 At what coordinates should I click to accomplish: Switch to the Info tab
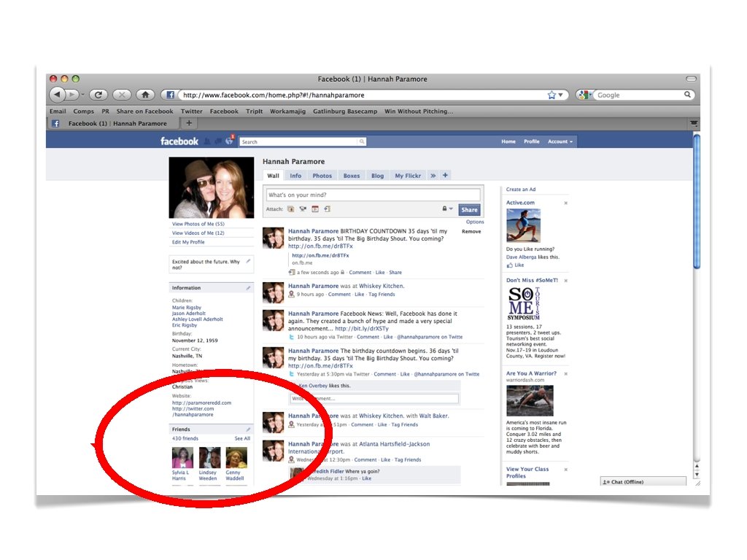[x=295, y=175]
